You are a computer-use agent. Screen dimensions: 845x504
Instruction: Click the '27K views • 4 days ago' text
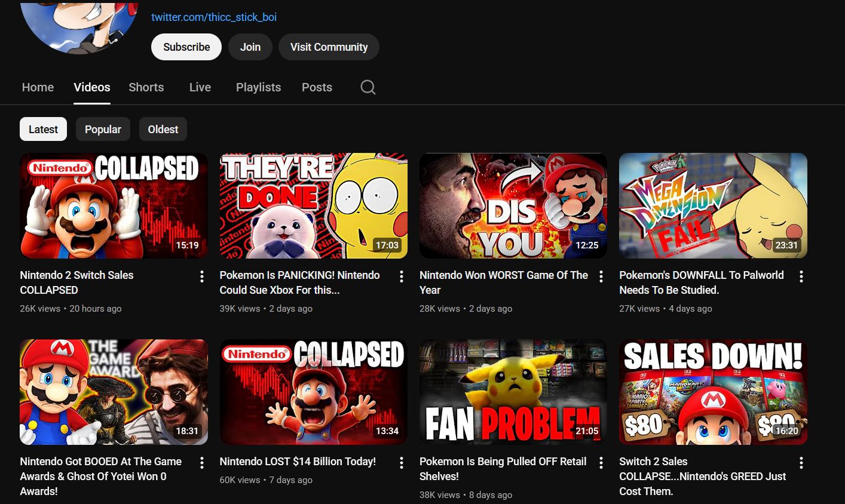tap(666, 309)
